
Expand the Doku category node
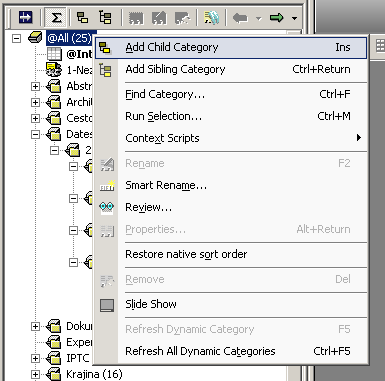[35, 326]
